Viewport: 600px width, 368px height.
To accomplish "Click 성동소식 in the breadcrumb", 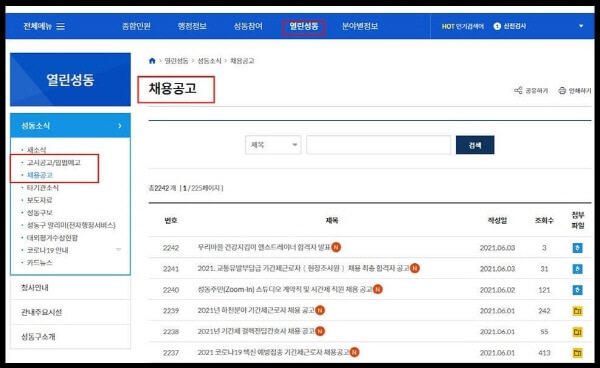I will point(209,61).
